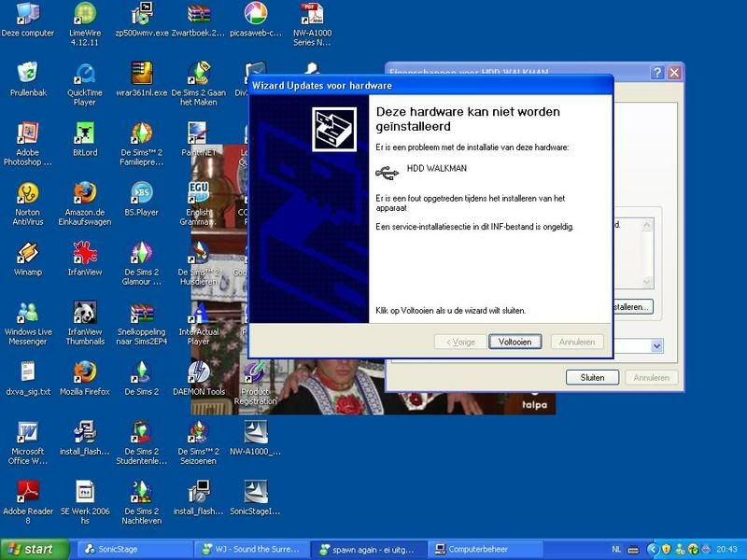Screen dimensions: 747x560
Task: Open the BitLord shortcut
Action: click(85, 139)
